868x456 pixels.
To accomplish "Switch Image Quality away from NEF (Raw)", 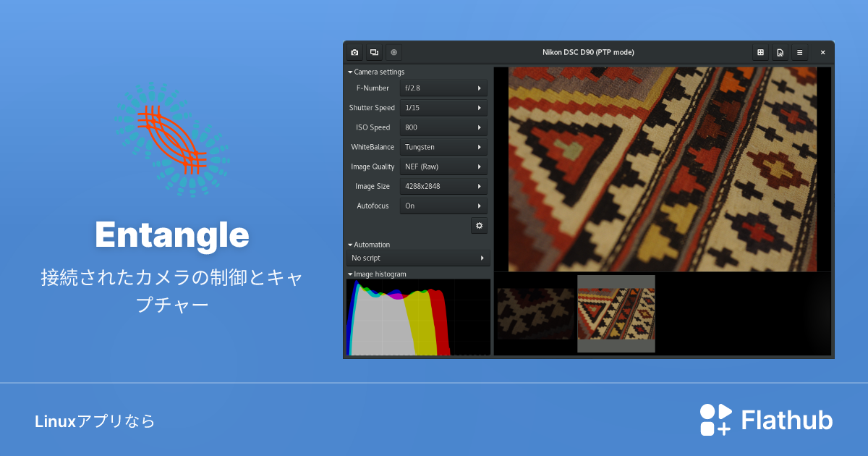I will pyautogui.click(x=443, y=166).
